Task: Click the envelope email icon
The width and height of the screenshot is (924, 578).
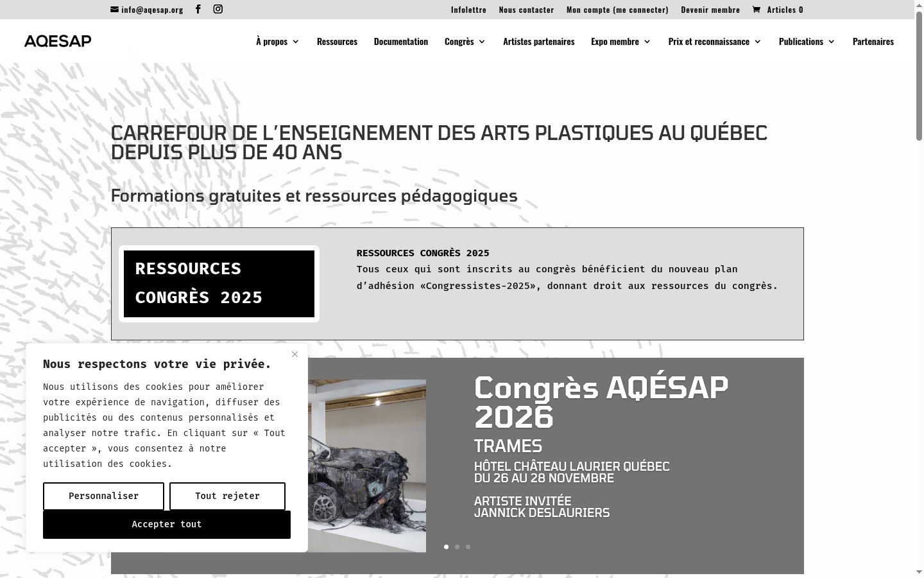Action: click(x=114, y=10)
